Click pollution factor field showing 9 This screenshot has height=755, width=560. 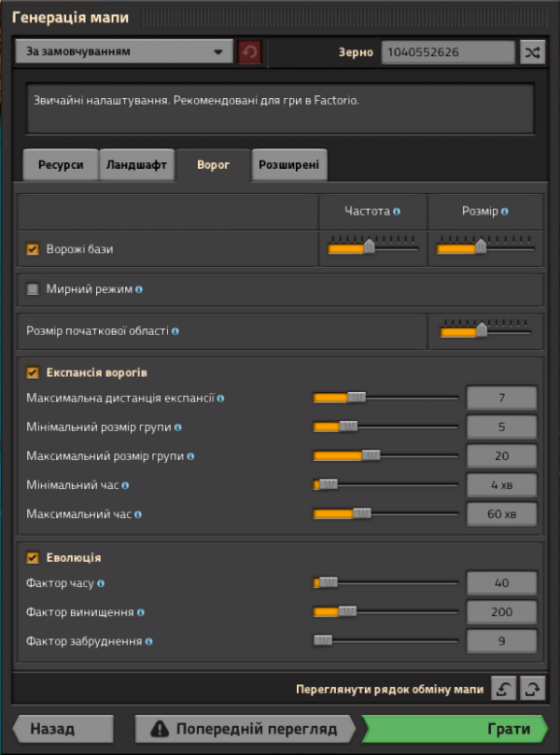point(502,641)
